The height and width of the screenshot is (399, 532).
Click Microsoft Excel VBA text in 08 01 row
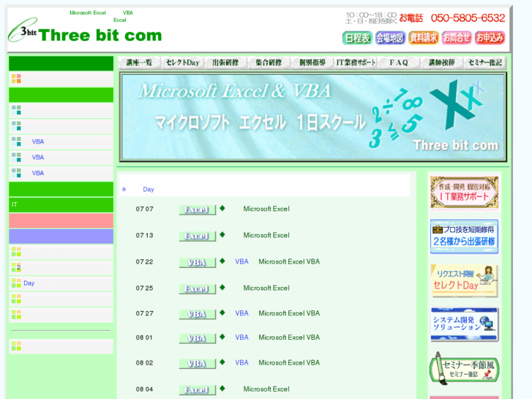point(289,338)
